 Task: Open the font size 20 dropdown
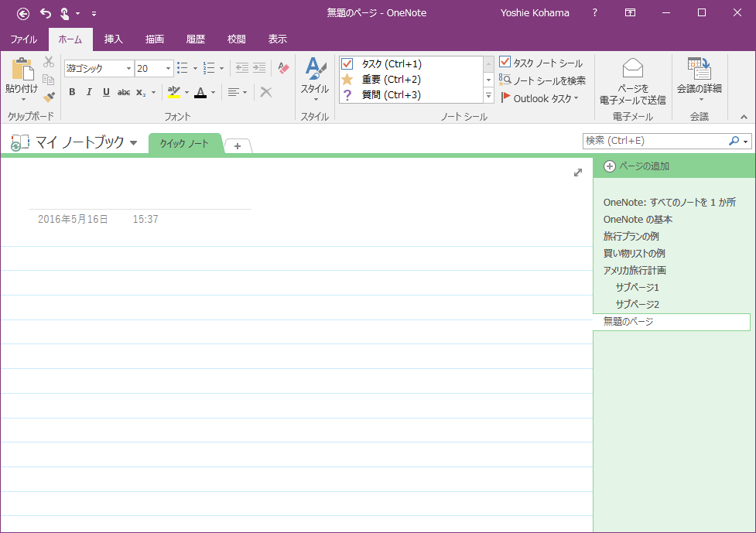click(x=168, y=68)
